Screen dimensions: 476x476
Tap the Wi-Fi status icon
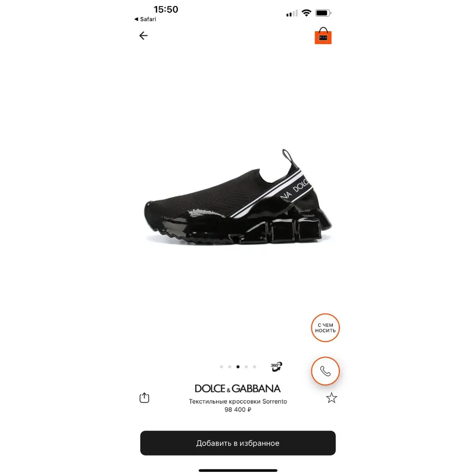click(306, 13)
